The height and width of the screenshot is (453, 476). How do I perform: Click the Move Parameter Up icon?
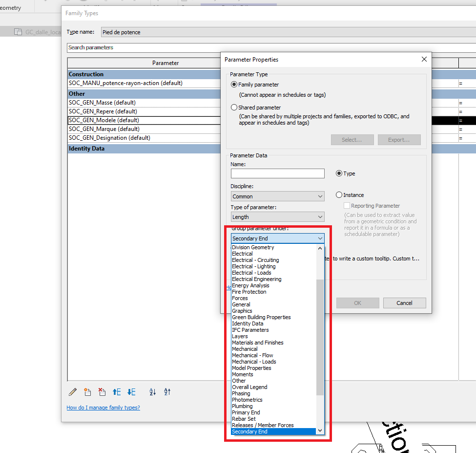(117, 392)
